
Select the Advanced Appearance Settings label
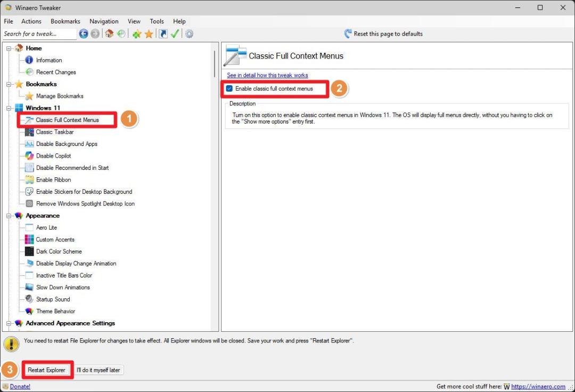(x=70, y=323)
